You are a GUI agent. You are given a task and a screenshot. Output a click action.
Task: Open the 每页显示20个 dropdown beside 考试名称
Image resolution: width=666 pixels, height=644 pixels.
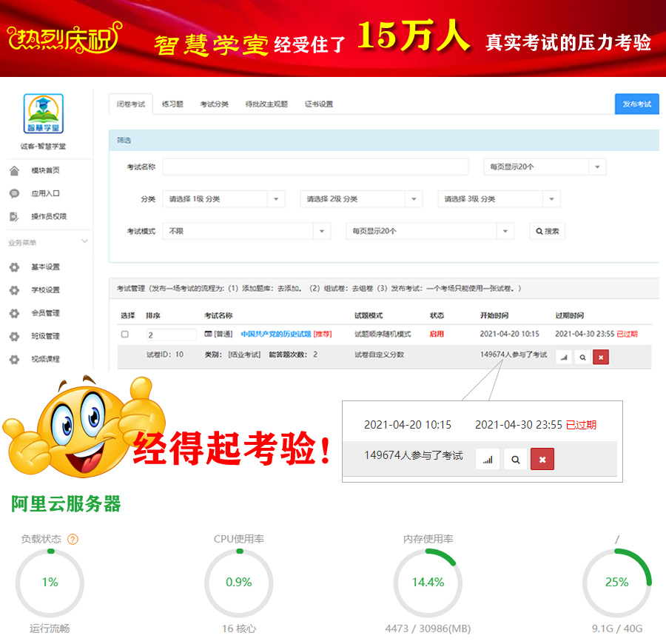pos(545,167)
